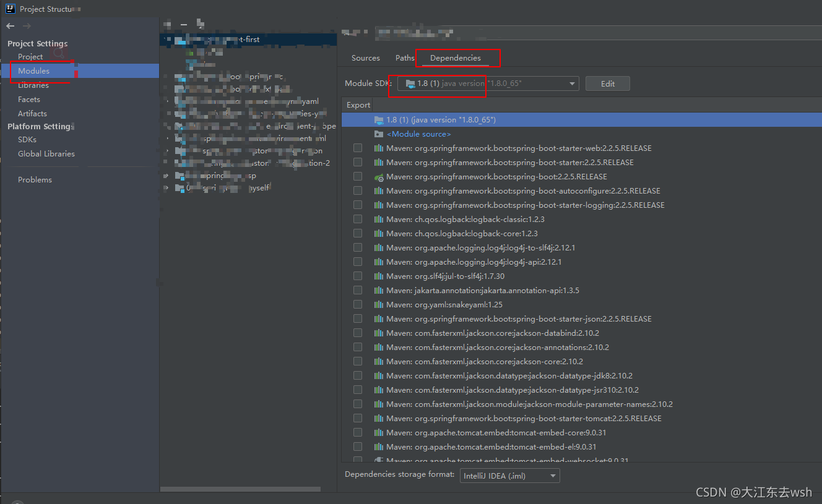This screenshot has height=504, width=822.
Task: Click the Export column header
Action: coord(358,105)
